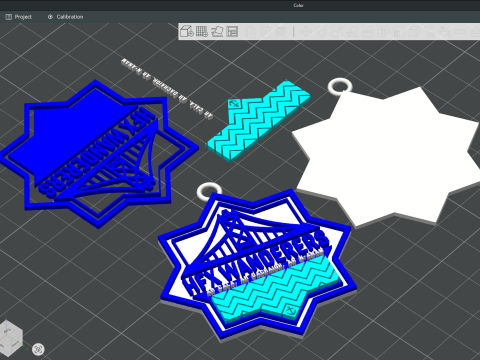Select the Seam painting cube icon
The height and width of the screenshot is (360, 480).
[414, 32]
